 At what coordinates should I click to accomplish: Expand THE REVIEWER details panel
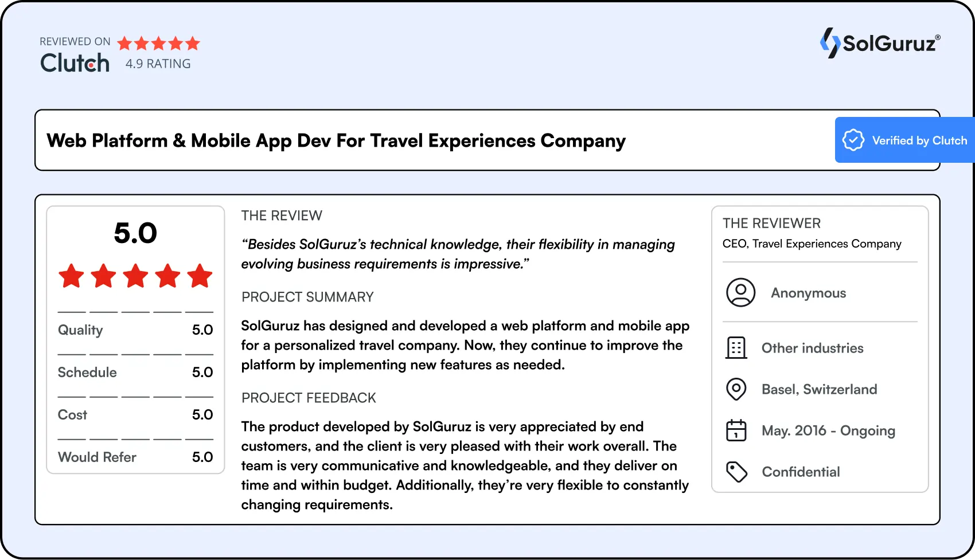(x=771, y=224)
